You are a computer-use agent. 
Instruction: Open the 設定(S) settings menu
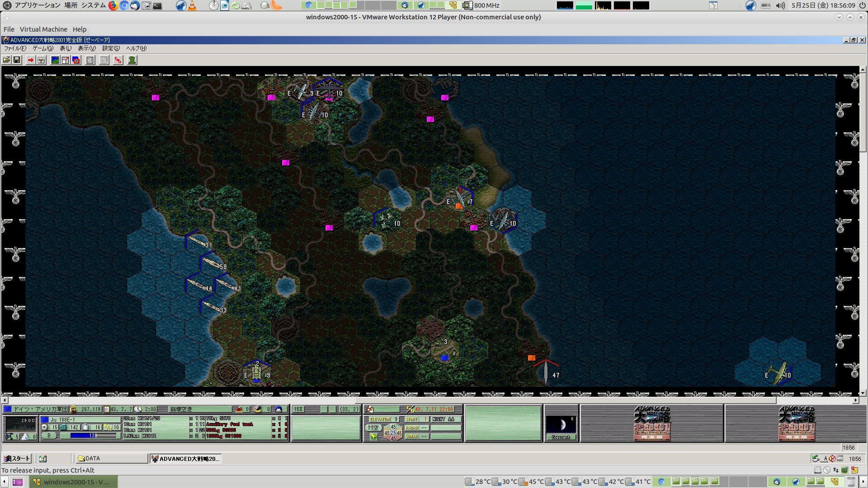click(x=111, y=48)
